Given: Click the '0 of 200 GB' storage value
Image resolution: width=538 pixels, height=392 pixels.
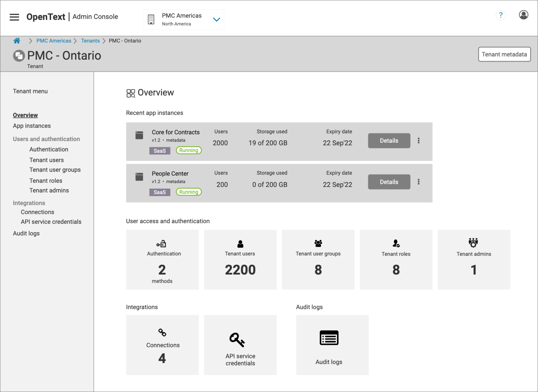Looking at the screenshot, I should tap(270, 184).
